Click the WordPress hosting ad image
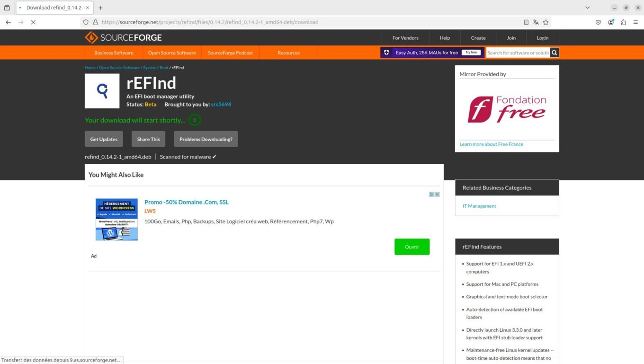This screenshot has height=364, width=644. pos(116,220)
